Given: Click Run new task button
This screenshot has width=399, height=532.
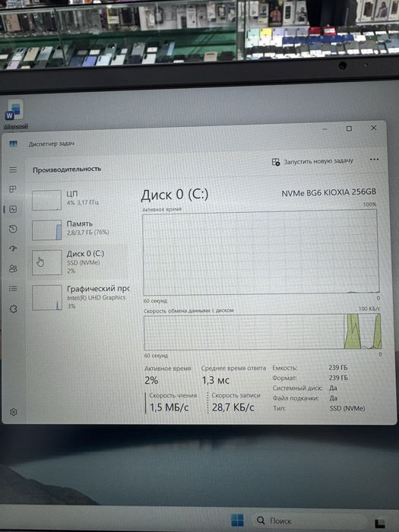Looking at the screenshot, I should [x=312, y=161].
